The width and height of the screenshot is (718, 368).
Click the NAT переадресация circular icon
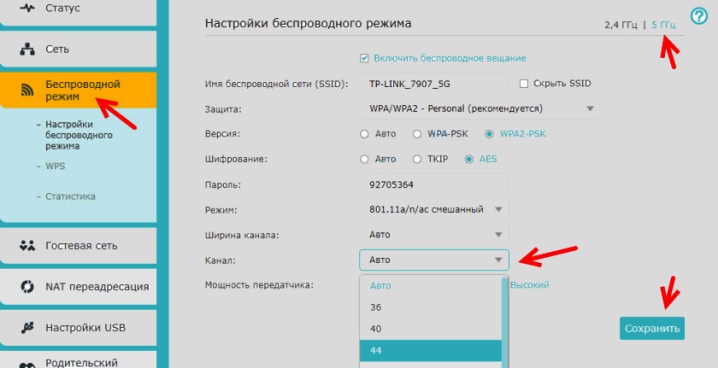pyautogui.click(x=27, y=287)
